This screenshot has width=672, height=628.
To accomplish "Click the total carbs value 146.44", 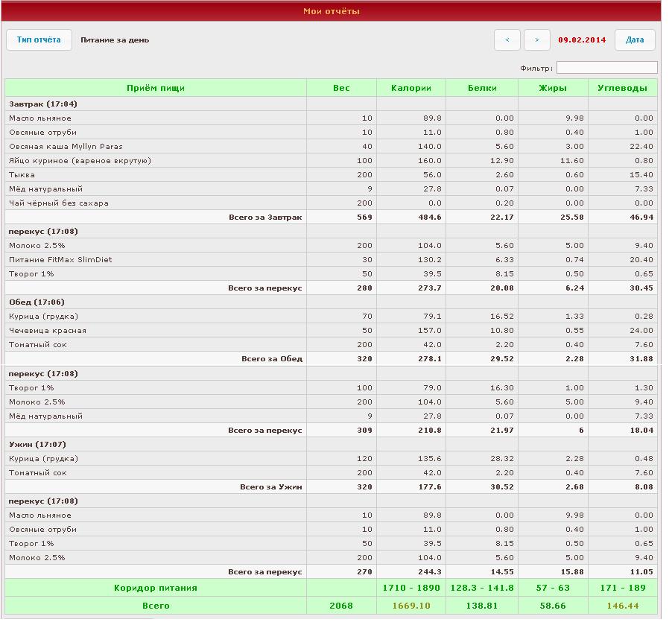I will coord(622,606).
